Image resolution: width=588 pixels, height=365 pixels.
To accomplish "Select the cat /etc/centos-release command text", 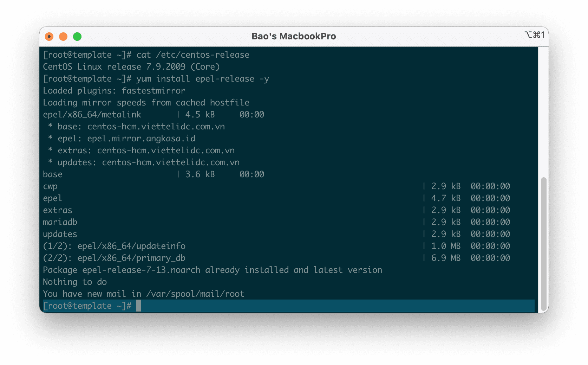I will (x=193, y=55).
